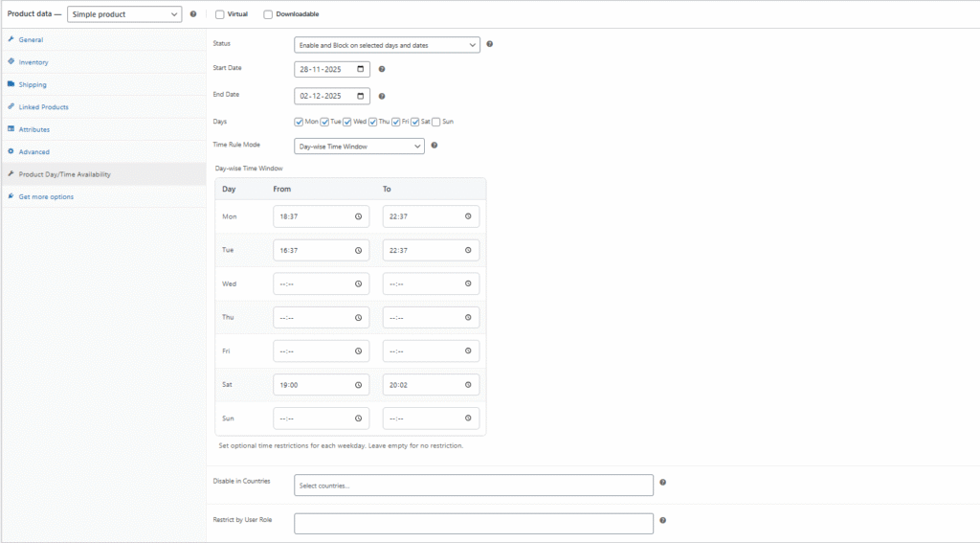Click the clock icon in Sat From field
Viewport: 980px width, 543px height.
[358, 385]
